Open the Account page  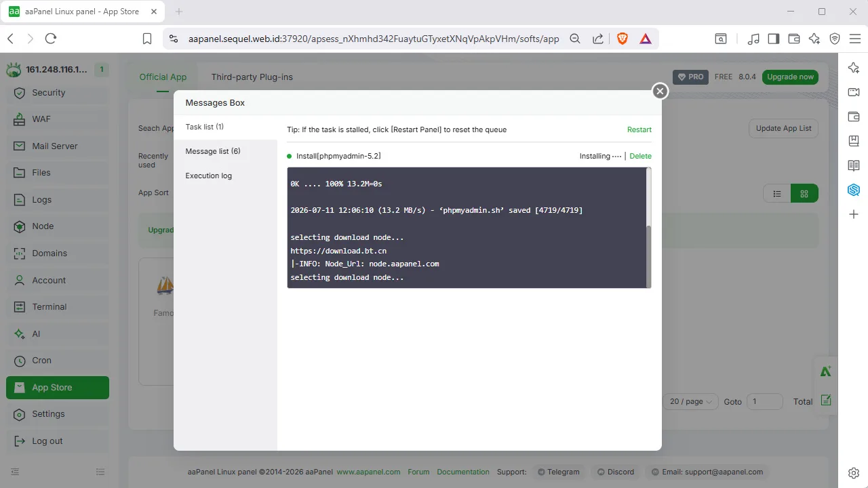[x=58, y=281]
